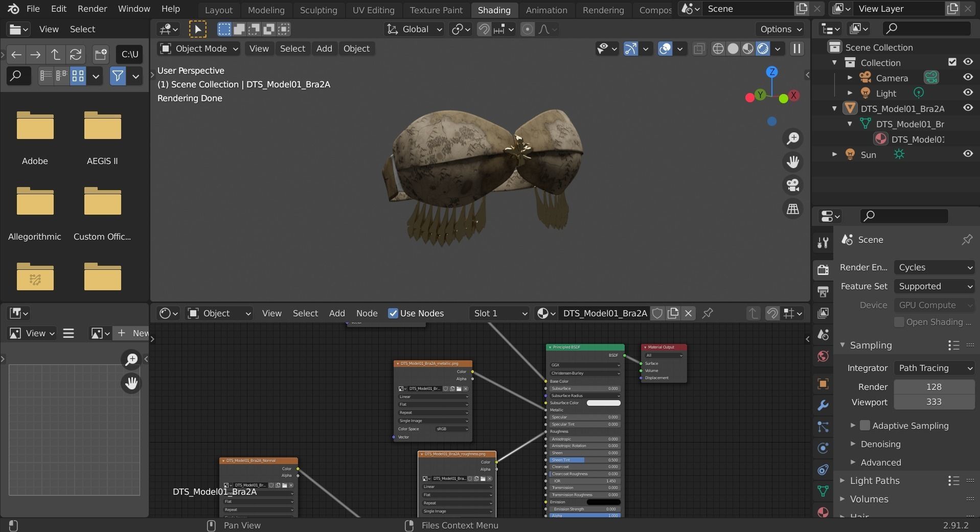Screen dimensions: 980x532
Task: Refresh the file browser list
Action: tap(76, 54)
